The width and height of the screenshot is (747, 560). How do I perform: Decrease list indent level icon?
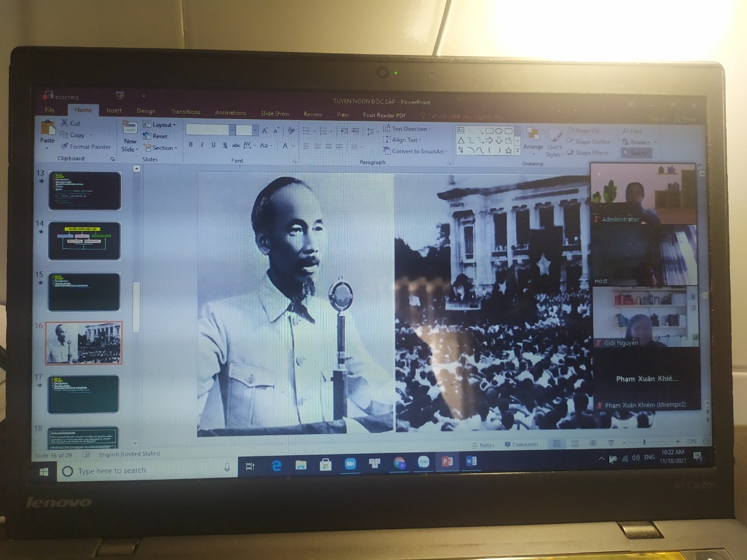click(344, 131)
